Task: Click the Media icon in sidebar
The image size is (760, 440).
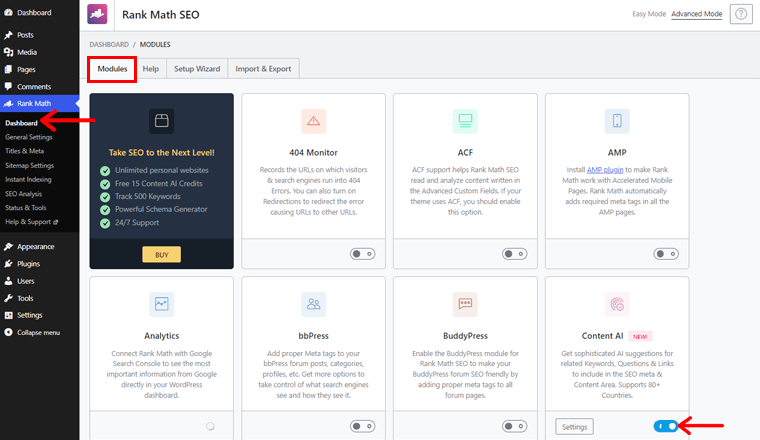Action: [x=8, y=52]
